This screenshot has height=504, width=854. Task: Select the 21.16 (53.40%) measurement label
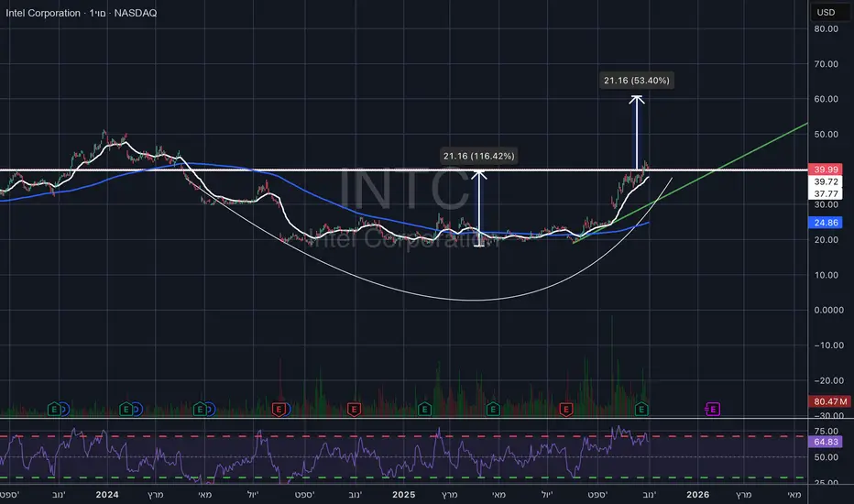(x=636, y=81)
